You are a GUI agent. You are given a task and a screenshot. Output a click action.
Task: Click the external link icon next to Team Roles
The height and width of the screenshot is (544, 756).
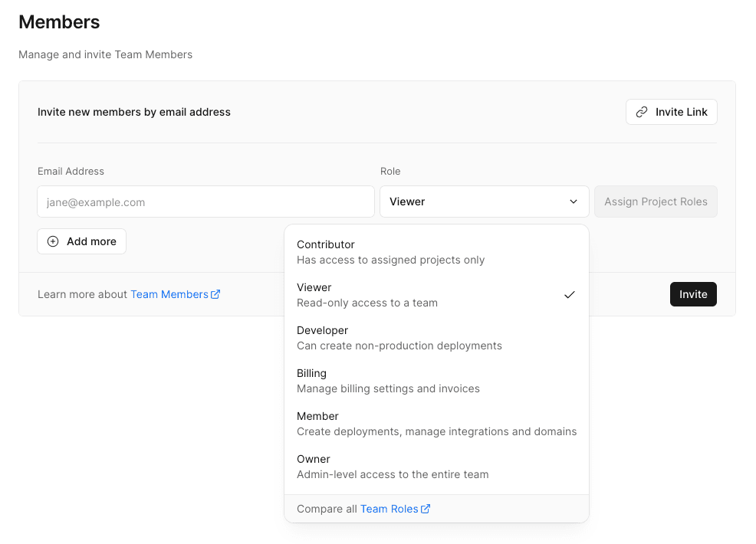click(426, 508)
